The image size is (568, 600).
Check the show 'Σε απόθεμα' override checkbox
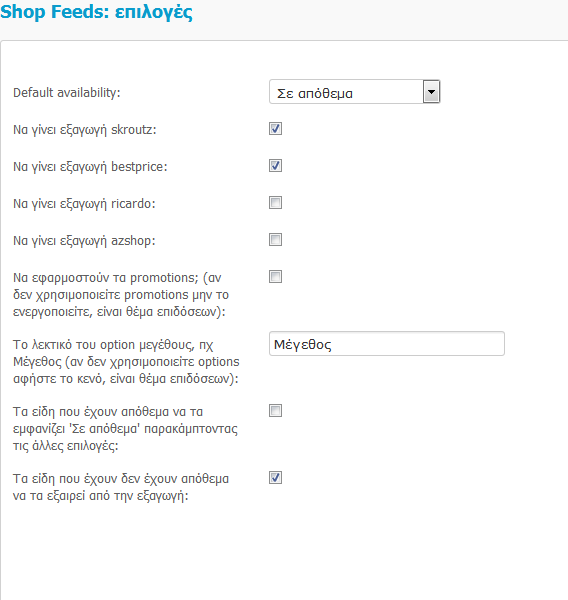[x=276, y=411]
